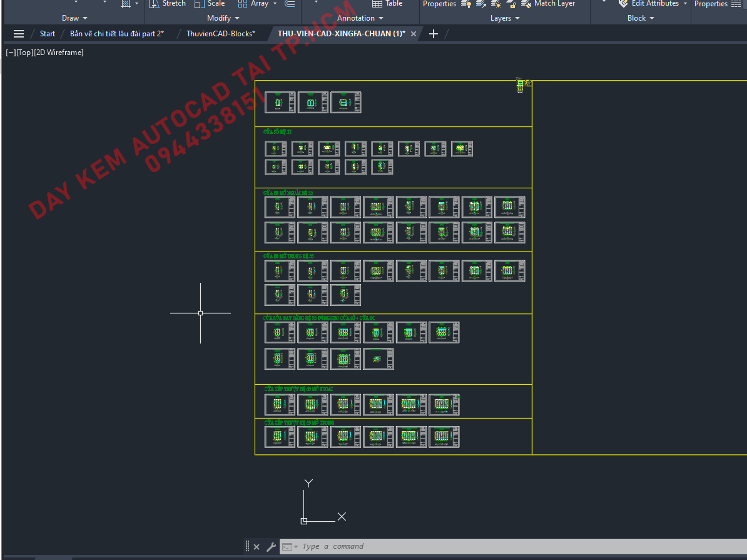
Task: Select last thumbnail in CỬA SỔ HỆ 55 first row
Action: click(x=462, y=149)
